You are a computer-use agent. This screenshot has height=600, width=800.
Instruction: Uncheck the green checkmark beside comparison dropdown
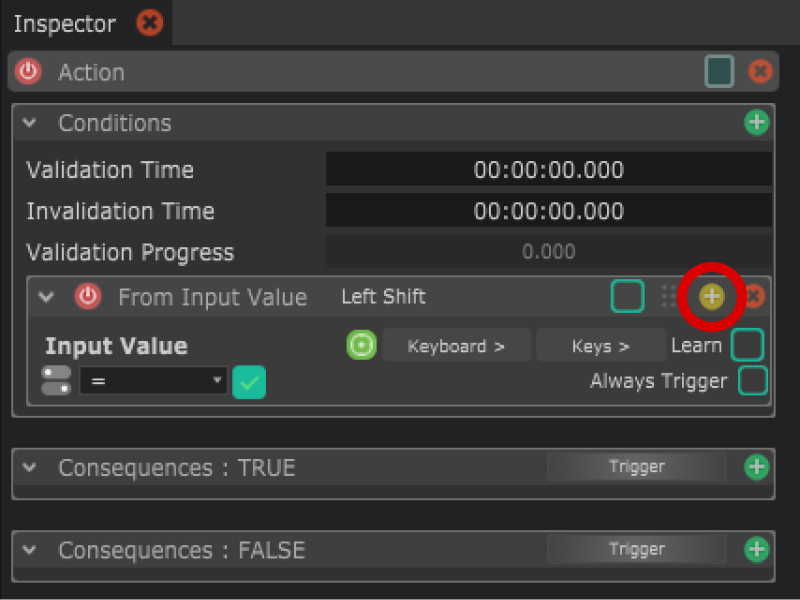tap(249, 382)
